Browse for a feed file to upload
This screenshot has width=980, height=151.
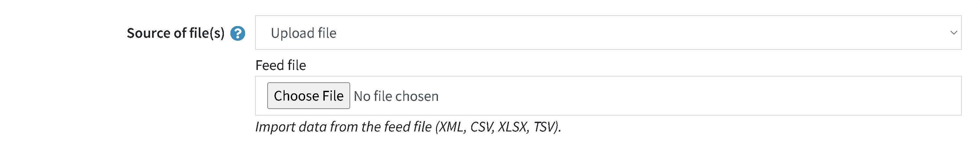pyautogui.click(x=308, y=96)
